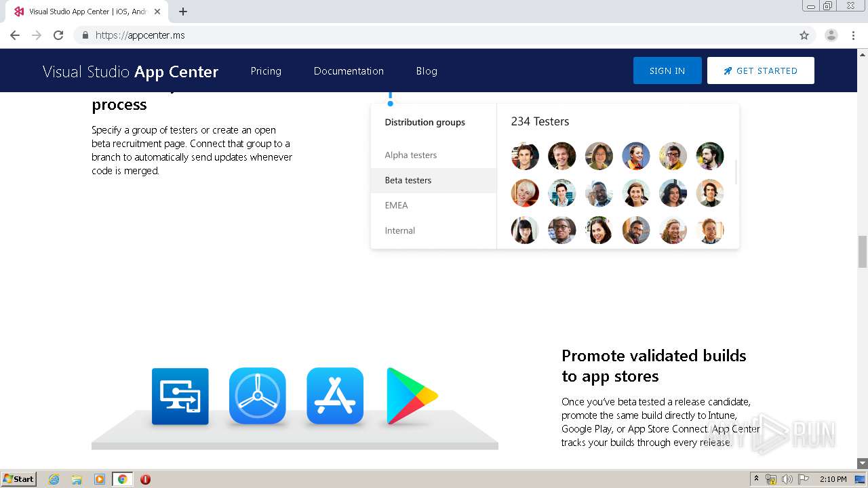Show hidden system tray icons
Screen dimensions: 868x488
tap(756, 479)
